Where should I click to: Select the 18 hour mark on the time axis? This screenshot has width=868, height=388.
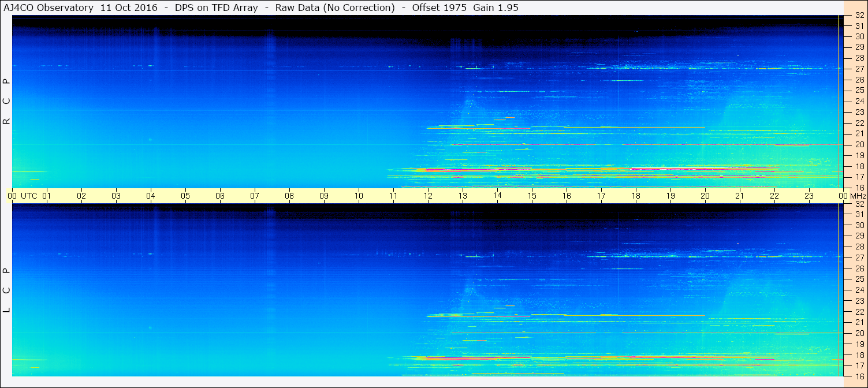pos(636,196)
